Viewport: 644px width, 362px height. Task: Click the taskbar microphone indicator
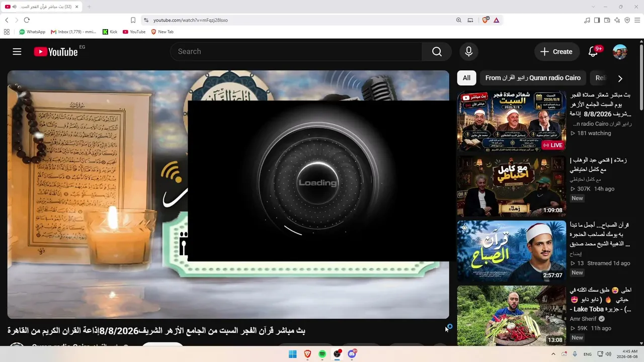pos(575,354)
